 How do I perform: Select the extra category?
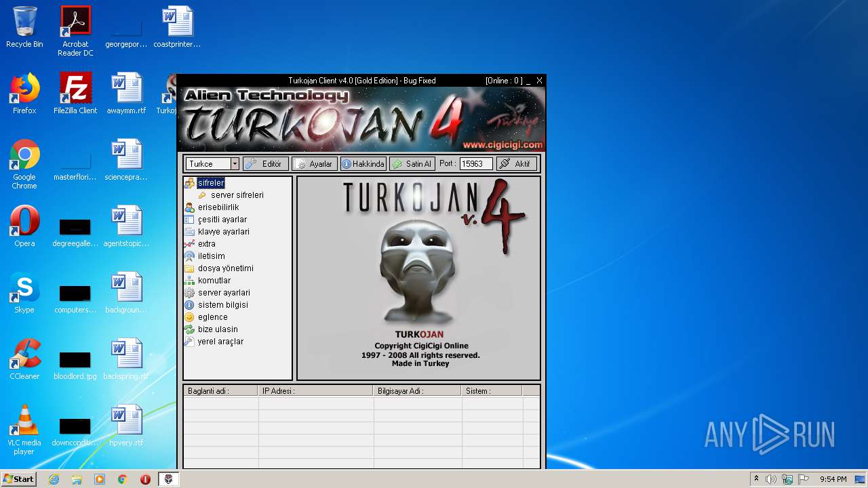(x=207, y=244)
